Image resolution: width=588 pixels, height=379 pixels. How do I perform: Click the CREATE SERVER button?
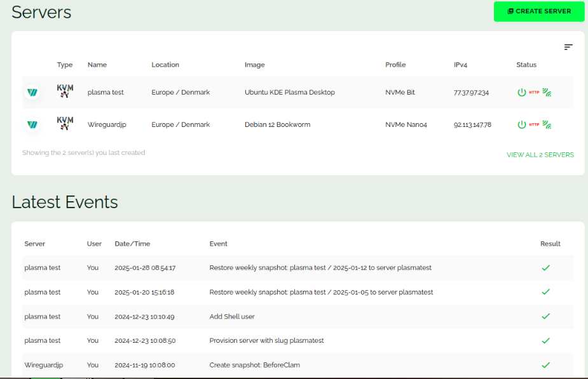click(538, 11)
